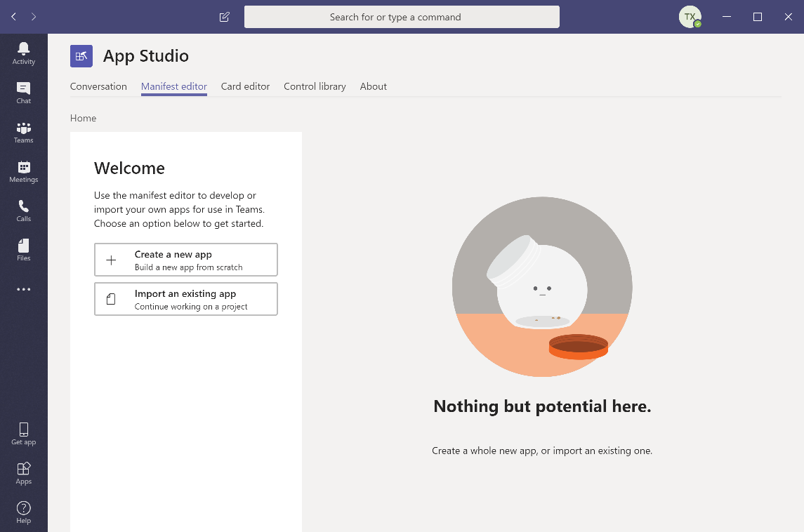Click Import an existing app button
This screenshot has height=532, width=804.
(x=186, y=299)
